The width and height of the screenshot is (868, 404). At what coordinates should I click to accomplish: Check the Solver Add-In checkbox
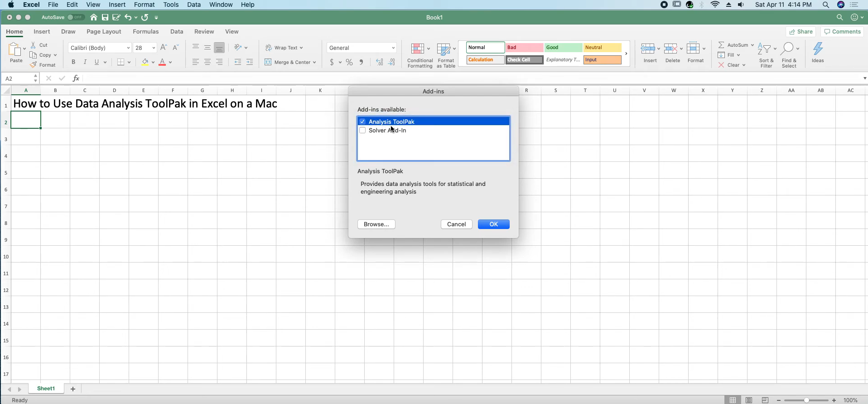coord(362,131)
